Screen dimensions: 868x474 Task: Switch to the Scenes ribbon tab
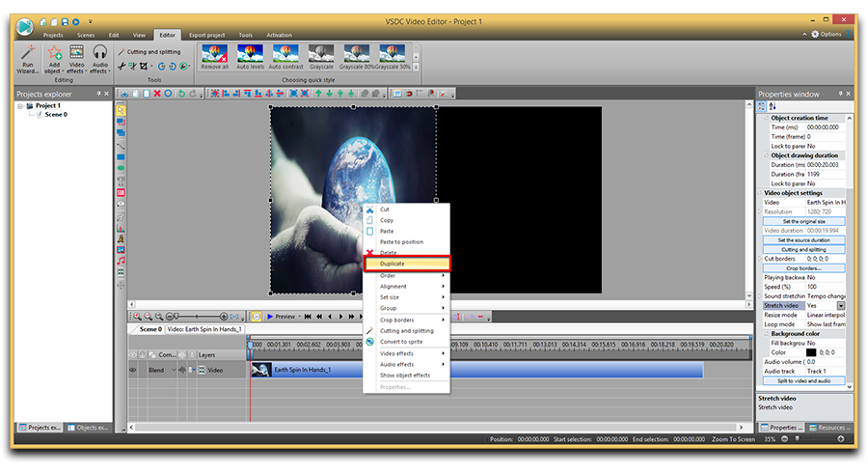pyautogui.click(x=86, y=35)
